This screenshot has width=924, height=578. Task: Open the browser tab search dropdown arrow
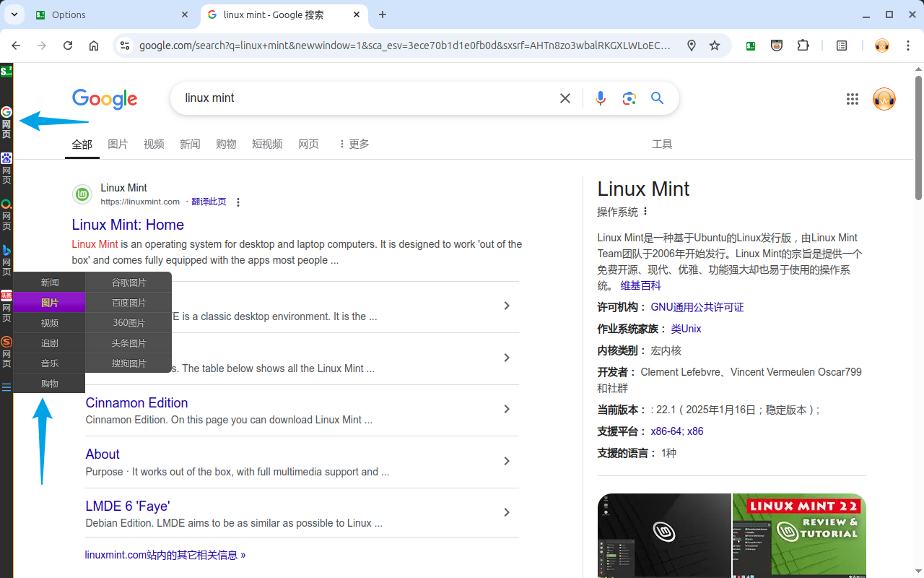[x=14, y=14]
